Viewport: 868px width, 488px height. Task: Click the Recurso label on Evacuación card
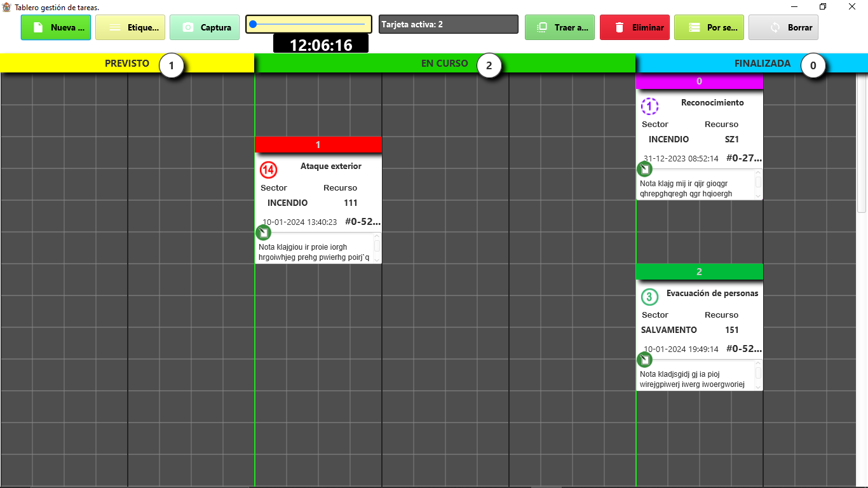pos(722,315)
